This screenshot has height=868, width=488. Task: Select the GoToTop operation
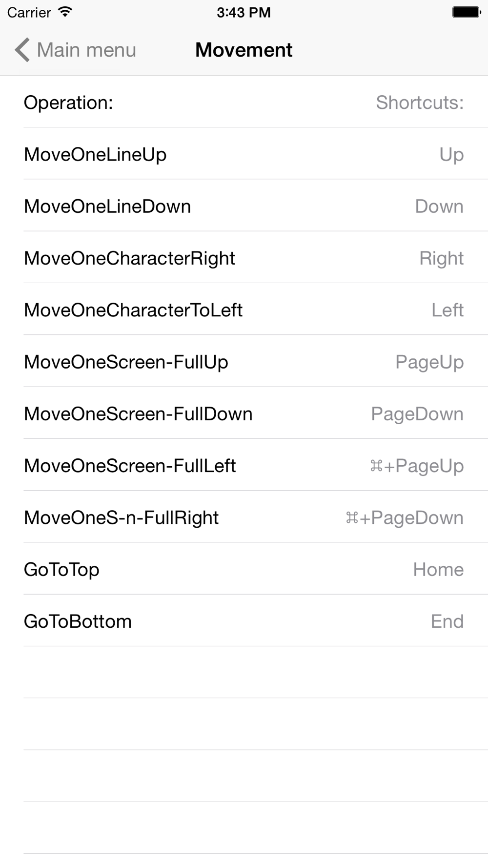tap(244, 569)
